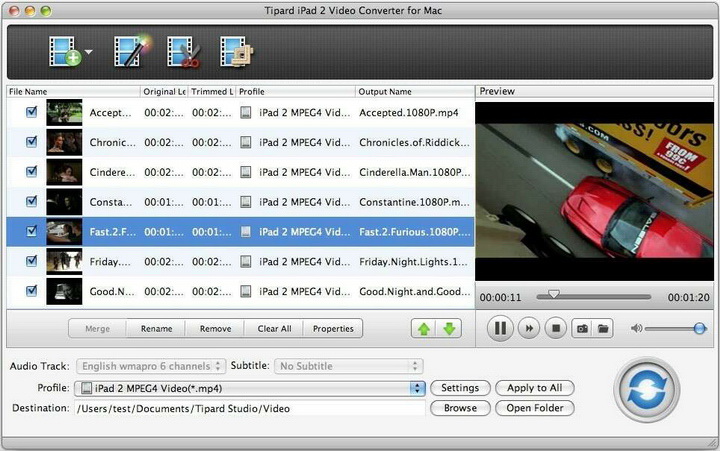Image resolution: width=720 pixels, height=451 pixels.
Task: Click the Constantine row thumbnail
Action: tap(64, 202)
